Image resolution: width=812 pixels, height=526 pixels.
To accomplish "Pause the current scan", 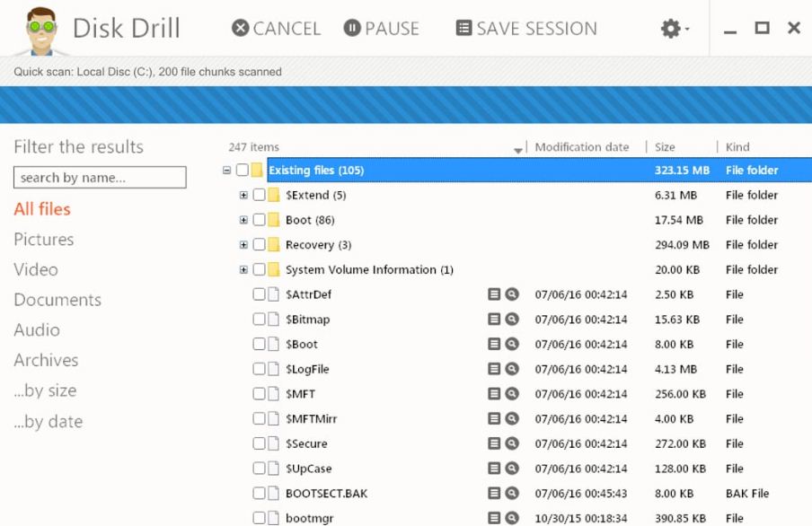I will click(381, 29).
